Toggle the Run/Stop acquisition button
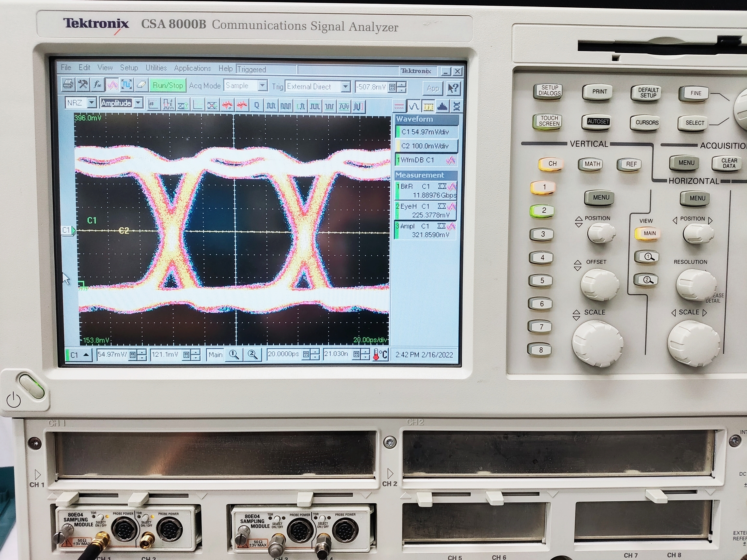 click(x=168, y=85)
